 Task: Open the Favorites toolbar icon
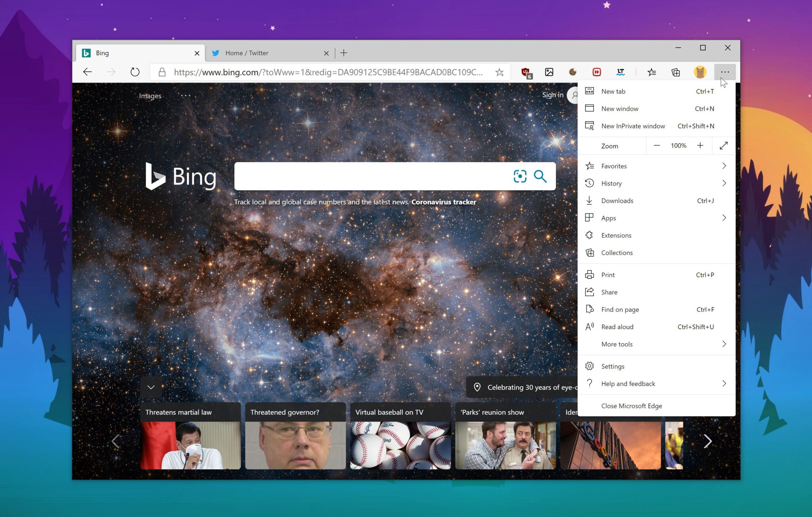pos(651,72)
